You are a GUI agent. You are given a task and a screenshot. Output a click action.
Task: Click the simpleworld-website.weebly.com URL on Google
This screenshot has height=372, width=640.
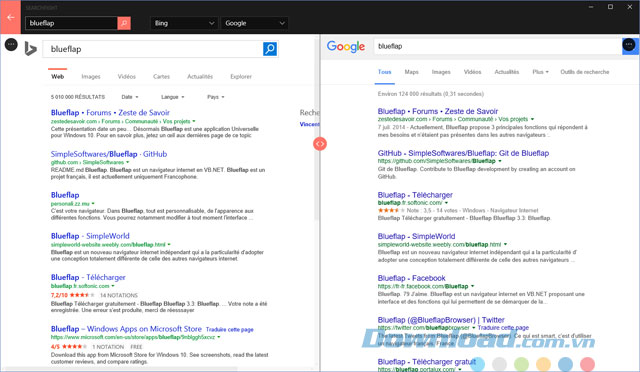tap(439, 245)
